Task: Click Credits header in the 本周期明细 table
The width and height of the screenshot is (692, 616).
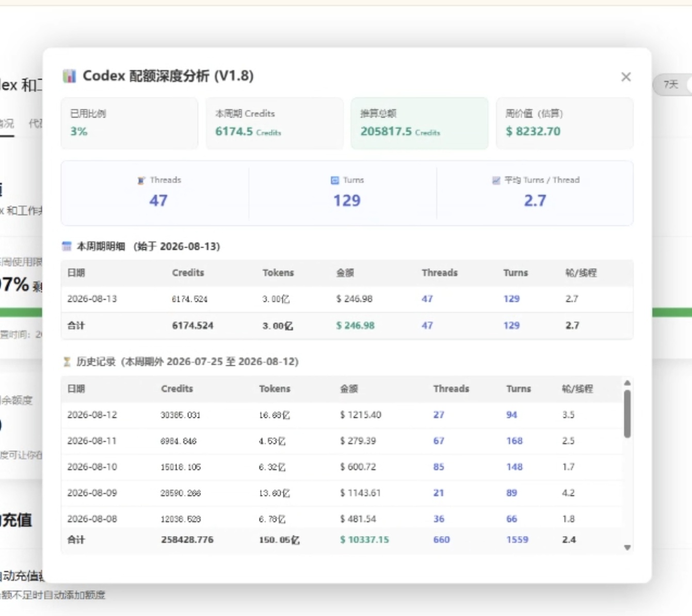Action: (x=188, y=273)
